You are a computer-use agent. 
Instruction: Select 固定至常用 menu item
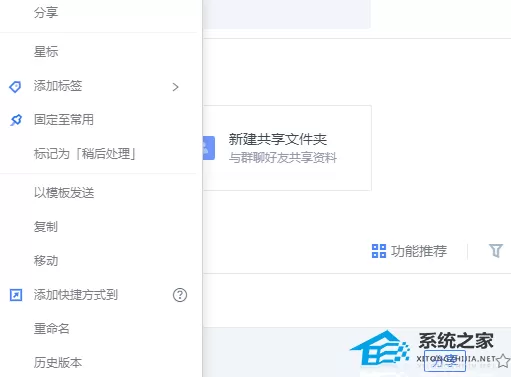tap(64, 120)
